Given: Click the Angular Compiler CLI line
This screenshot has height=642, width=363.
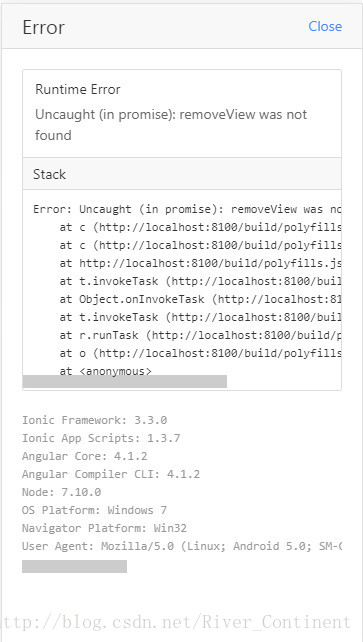Looking at the screenshot, I should click(x=111, y=474).
